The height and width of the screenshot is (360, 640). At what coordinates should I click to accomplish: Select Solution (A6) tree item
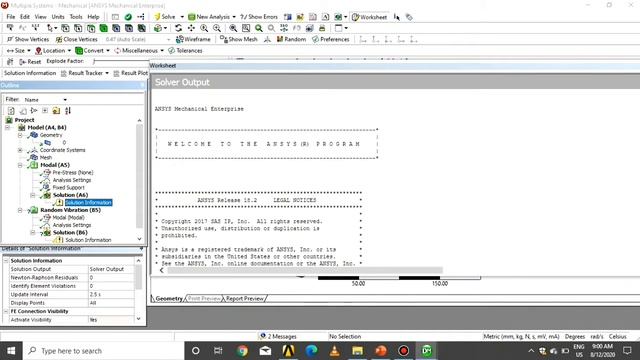[x=70, y=195]
